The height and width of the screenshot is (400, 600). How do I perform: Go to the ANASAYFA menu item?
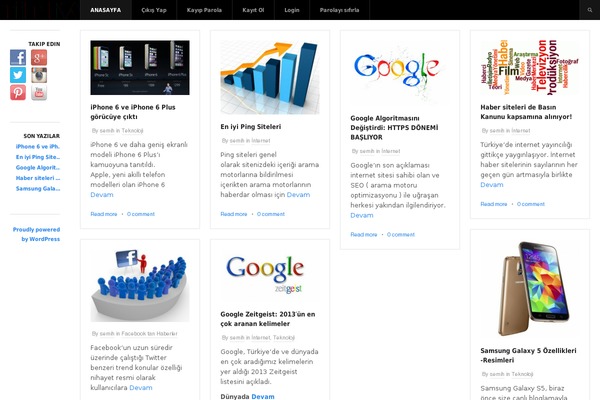(106, 10)
